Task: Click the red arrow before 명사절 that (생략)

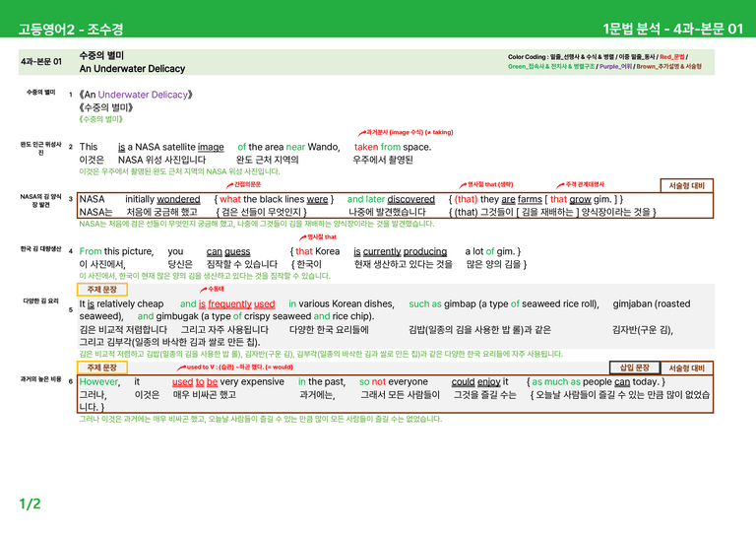Action: 463,185
